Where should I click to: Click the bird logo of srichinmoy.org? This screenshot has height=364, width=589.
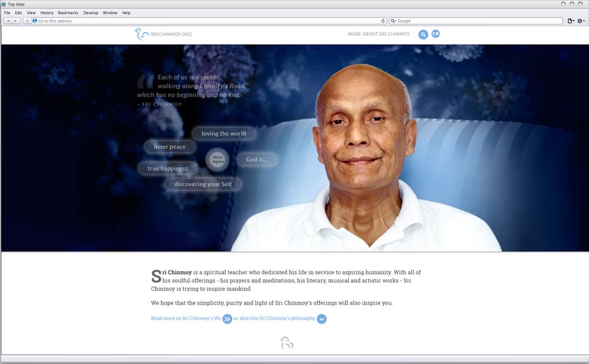(141, 34)
